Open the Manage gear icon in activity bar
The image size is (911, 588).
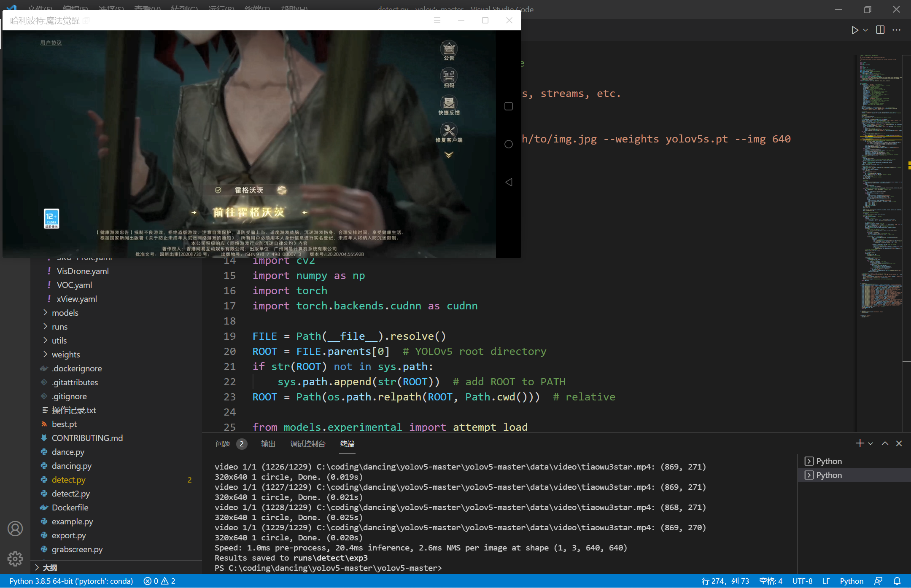click(15, 558)
